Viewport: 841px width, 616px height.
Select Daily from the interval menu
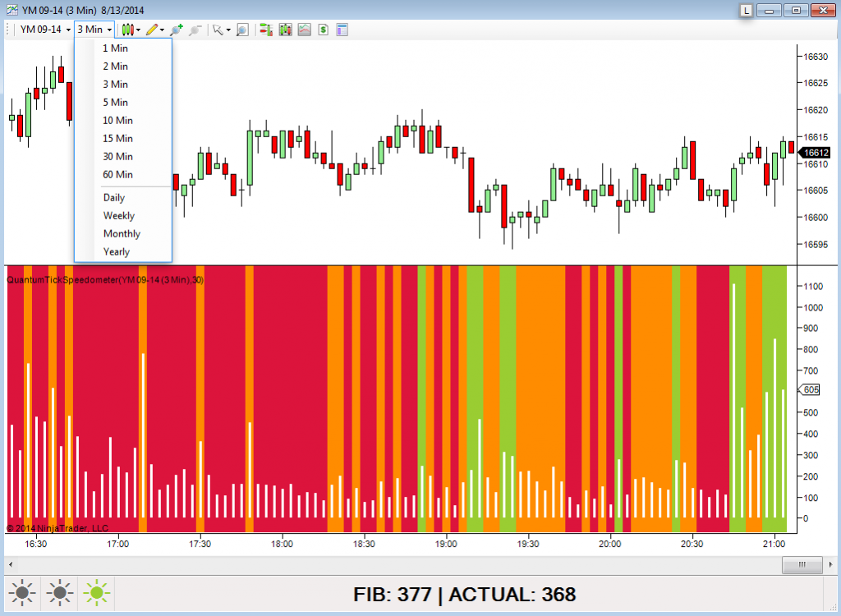pyautogui.click(x=113, y=197)
